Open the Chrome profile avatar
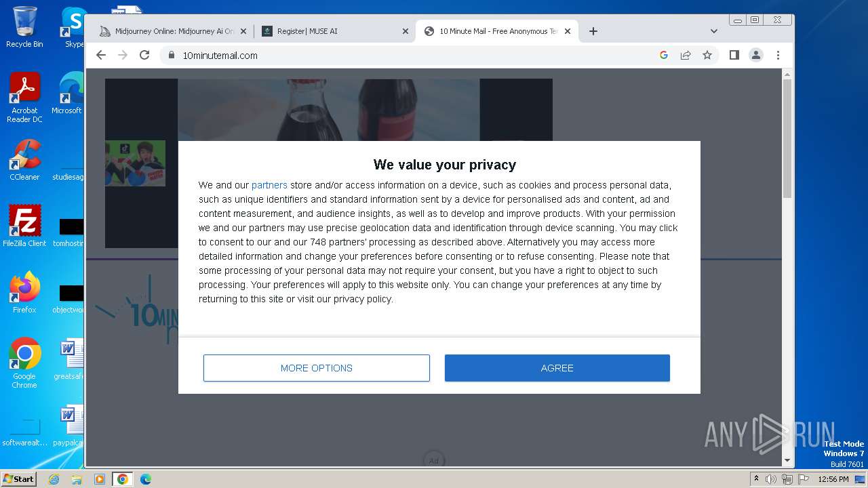868x488 pixels. click(756, 56)
